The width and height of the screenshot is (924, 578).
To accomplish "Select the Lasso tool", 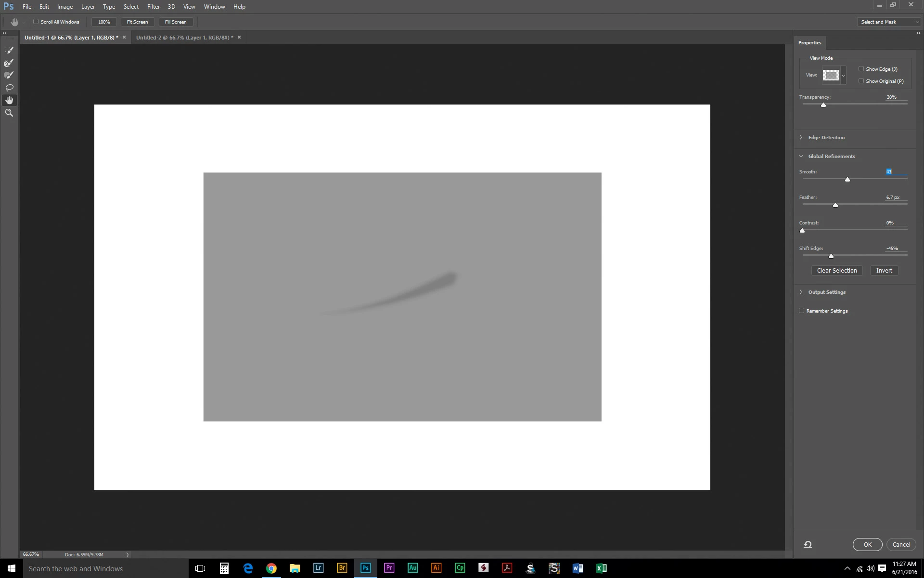I will (x=9, y=88).
